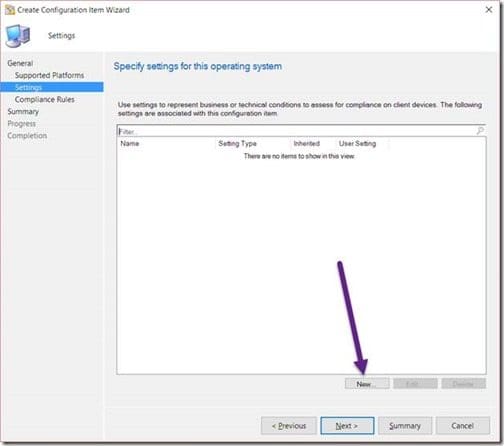The width and height of the screenshot is (504, 446).
Task: Sort by the Setting Type column
Action: 237,144
